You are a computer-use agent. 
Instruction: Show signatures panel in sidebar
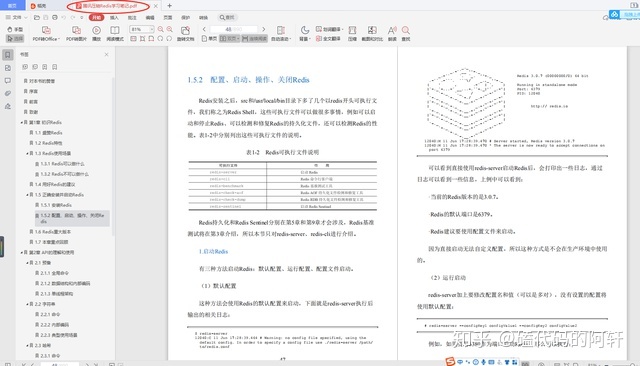pyautogui.click(x=8, y=106)
